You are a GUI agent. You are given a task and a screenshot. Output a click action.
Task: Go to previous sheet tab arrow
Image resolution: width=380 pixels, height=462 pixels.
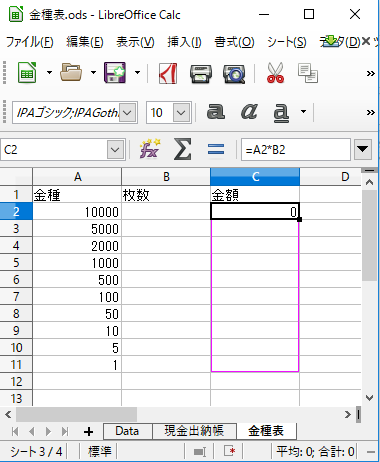(x=32, y=432)
